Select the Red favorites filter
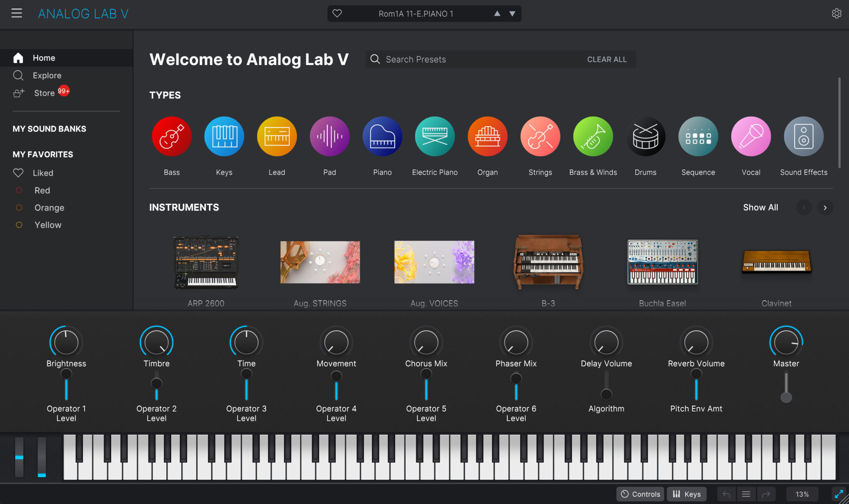 [x=42, y=190]
